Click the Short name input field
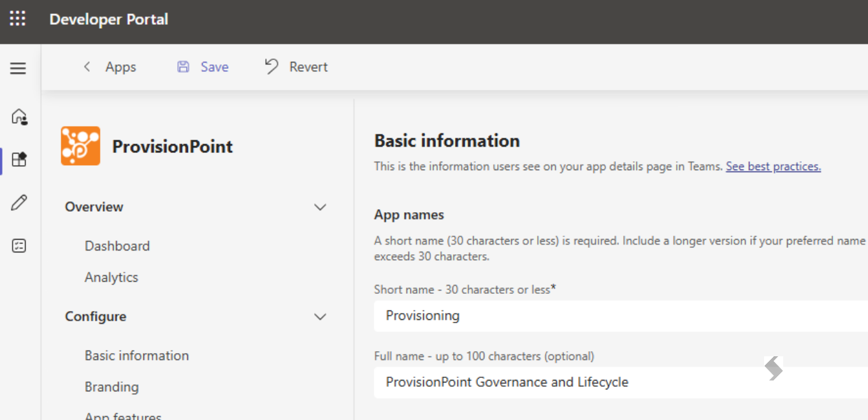 pos(621,315)
